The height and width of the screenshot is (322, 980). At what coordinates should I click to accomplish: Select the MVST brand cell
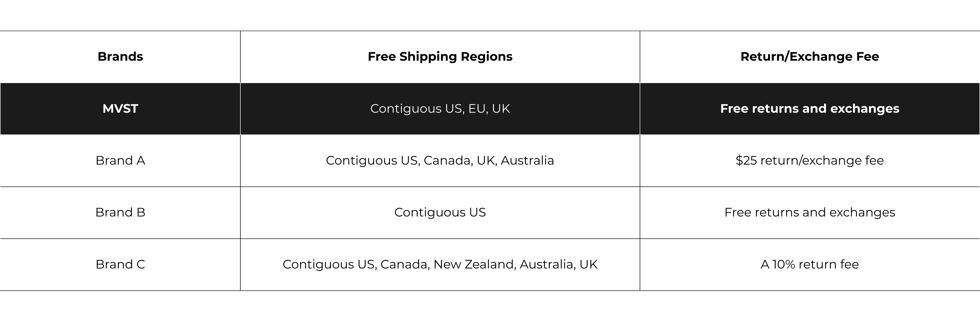(120, 109)
